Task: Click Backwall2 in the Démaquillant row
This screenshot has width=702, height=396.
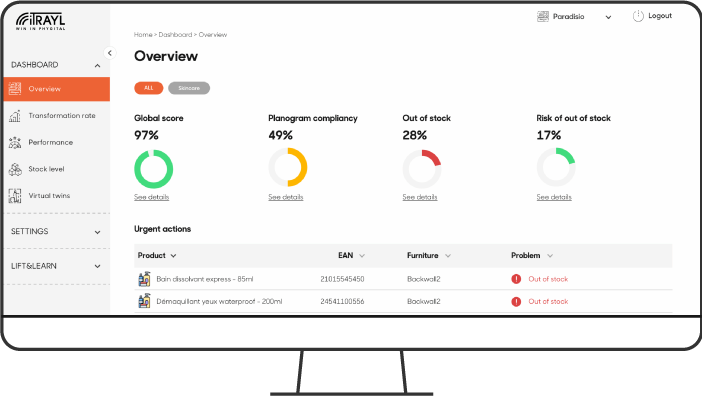Action: 424,301
